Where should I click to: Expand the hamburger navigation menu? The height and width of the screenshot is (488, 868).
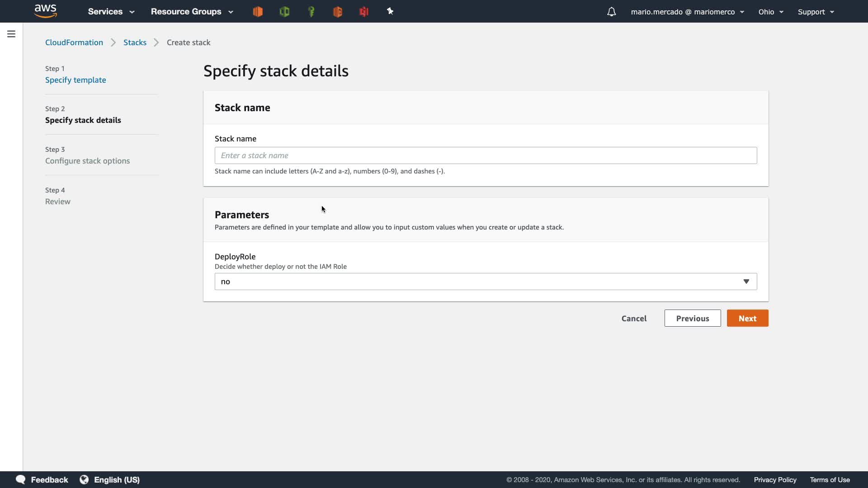point(11,34)
